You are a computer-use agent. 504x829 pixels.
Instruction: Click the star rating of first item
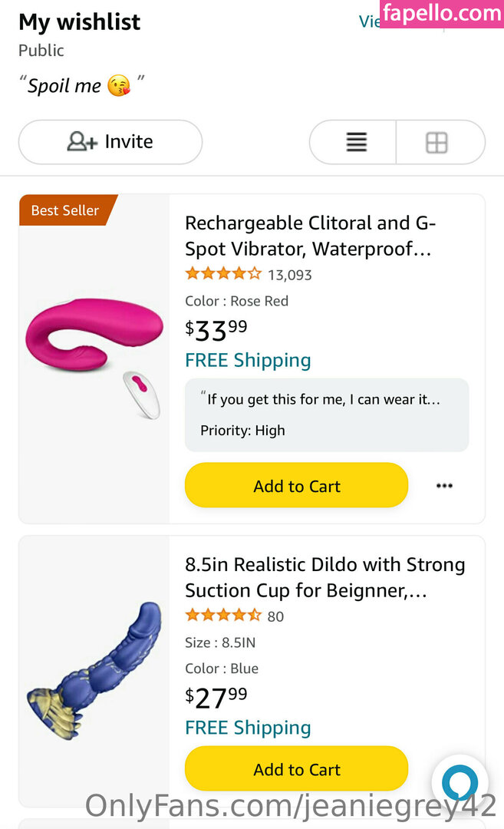pos(223,274)
